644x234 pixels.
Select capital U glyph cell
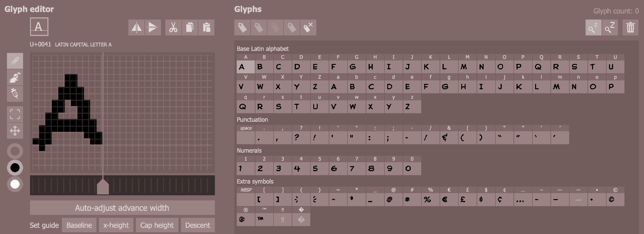tap(615, 64)
